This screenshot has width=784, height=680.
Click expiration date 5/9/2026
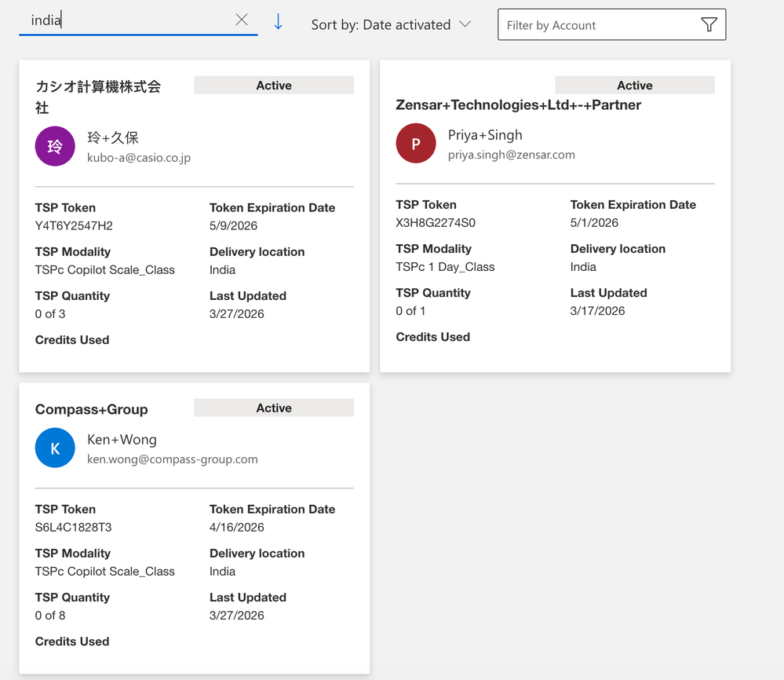(234, 225)
